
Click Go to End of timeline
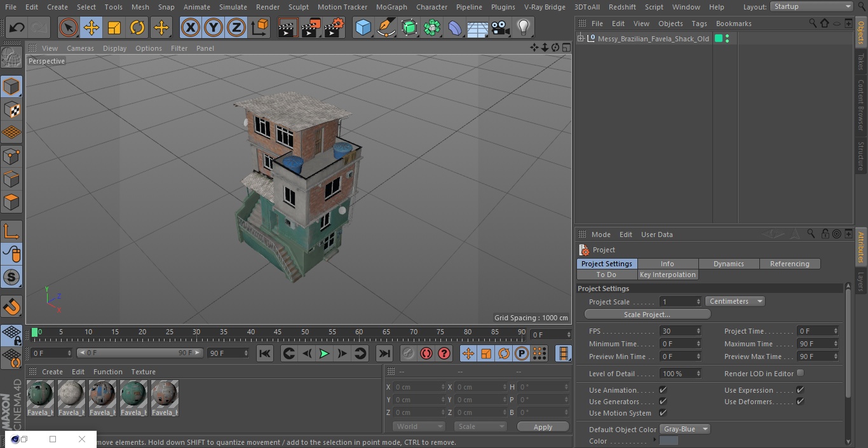[x=384, y=353]
